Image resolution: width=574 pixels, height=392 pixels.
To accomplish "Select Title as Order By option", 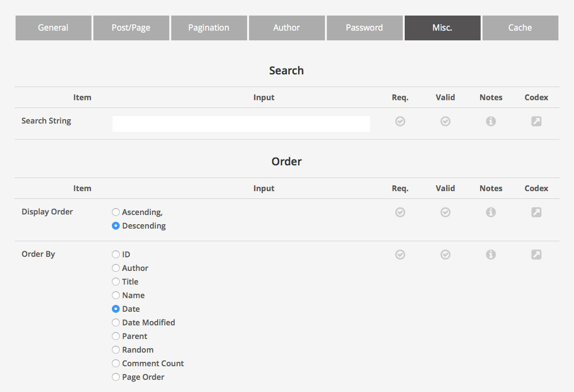I will coord(116,282).
